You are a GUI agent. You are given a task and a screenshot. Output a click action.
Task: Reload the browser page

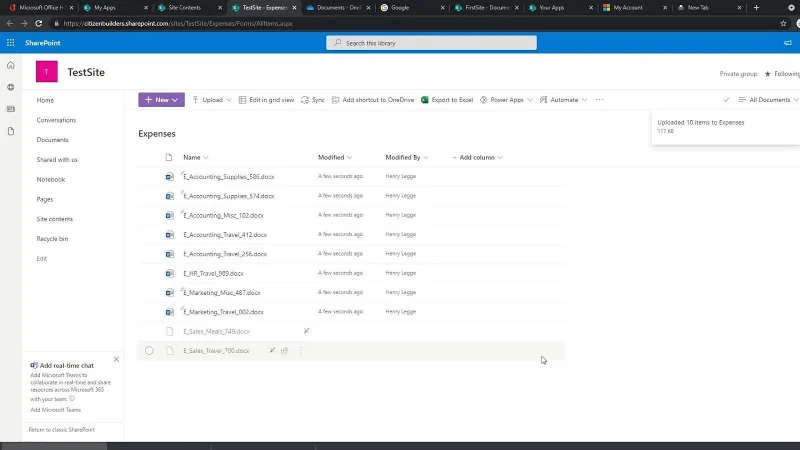pyautogui.click(x=38, y=23)
